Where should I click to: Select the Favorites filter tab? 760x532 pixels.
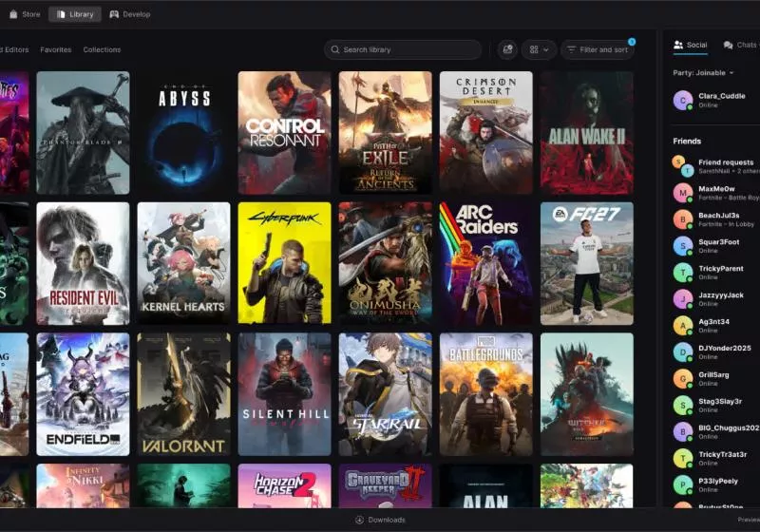coord(56,49)
